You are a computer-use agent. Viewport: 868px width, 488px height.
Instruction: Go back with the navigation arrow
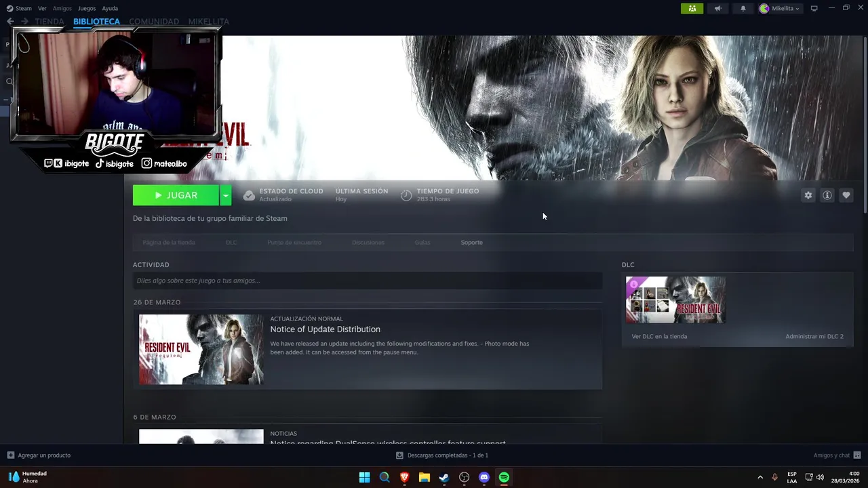(x=10, y=21)
